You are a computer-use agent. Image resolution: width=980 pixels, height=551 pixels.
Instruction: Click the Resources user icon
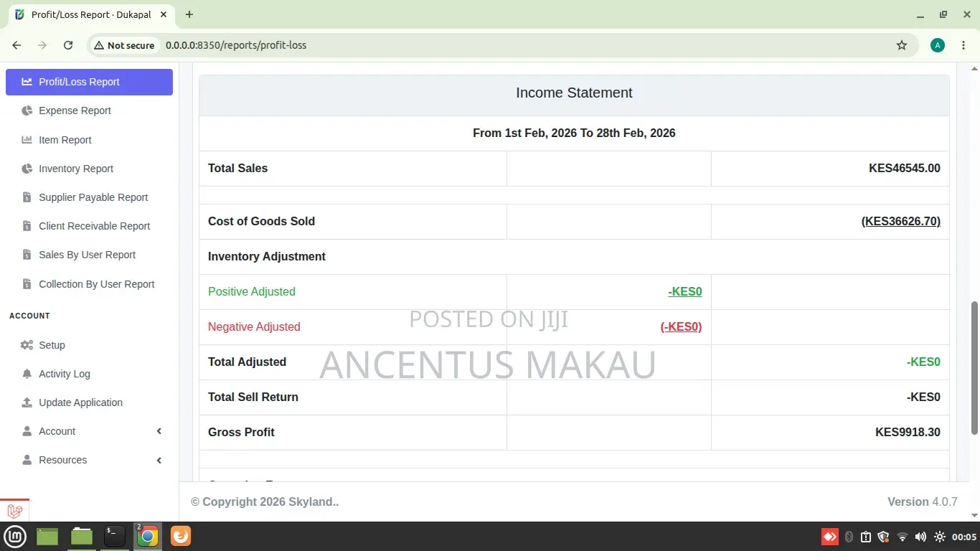pyautogui.click(x=27, y=460)
